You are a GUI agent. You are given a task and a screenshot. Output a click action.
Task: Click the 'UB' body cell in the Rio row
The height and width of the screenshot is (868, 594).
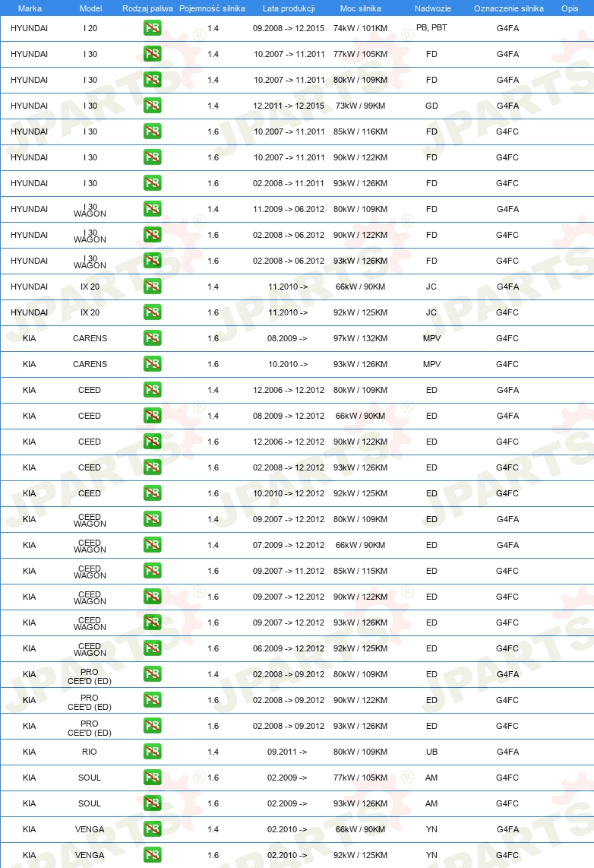click(432, 752)
